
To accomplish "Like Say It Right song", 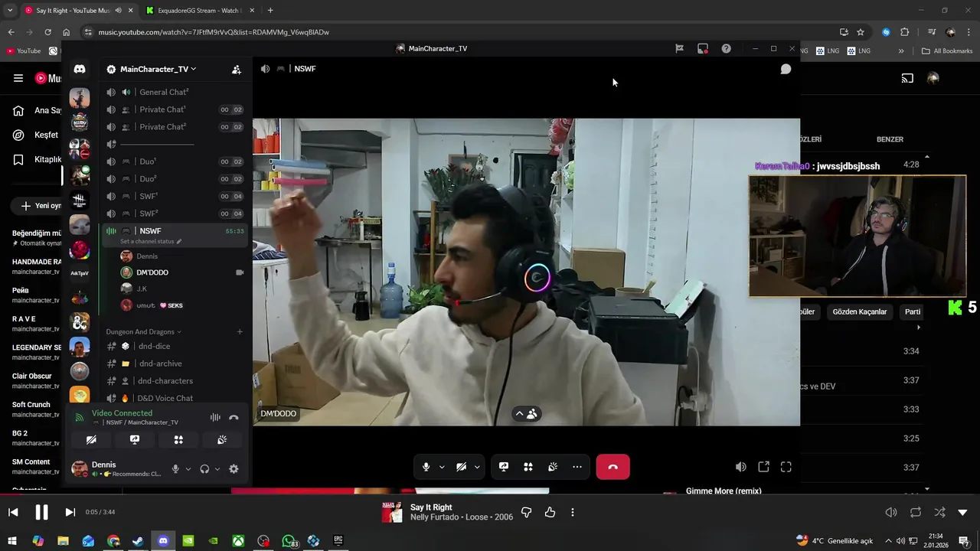I will point(550,512).
